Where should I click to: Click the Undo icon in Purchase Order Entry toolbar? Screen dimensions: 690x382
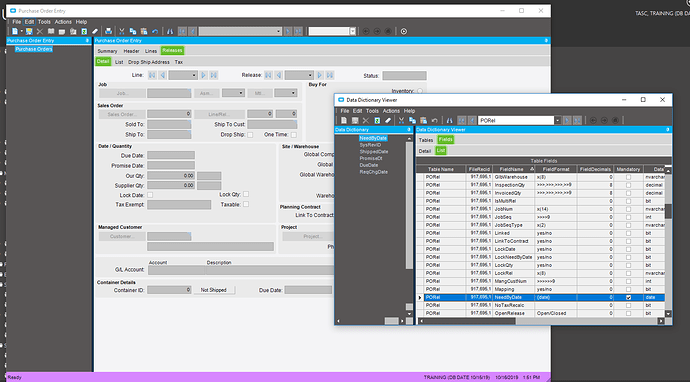tap(155, 31)
